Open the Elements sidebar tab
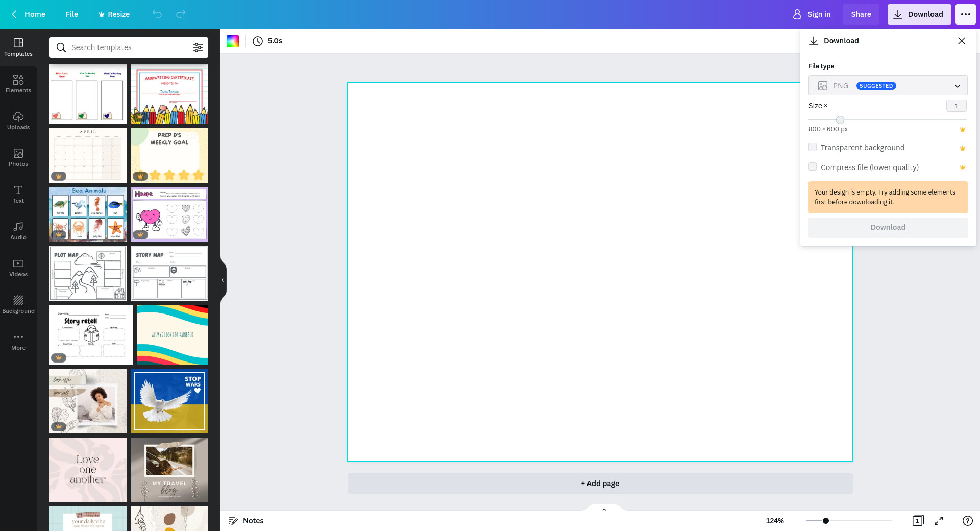This screenshot has width=980, height=531. (18, 84)
